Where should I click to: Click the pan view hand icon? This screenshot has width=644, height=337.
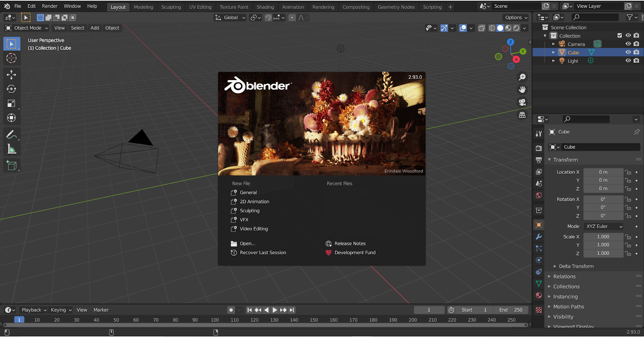pyautogui.click(x=522, y=90)
